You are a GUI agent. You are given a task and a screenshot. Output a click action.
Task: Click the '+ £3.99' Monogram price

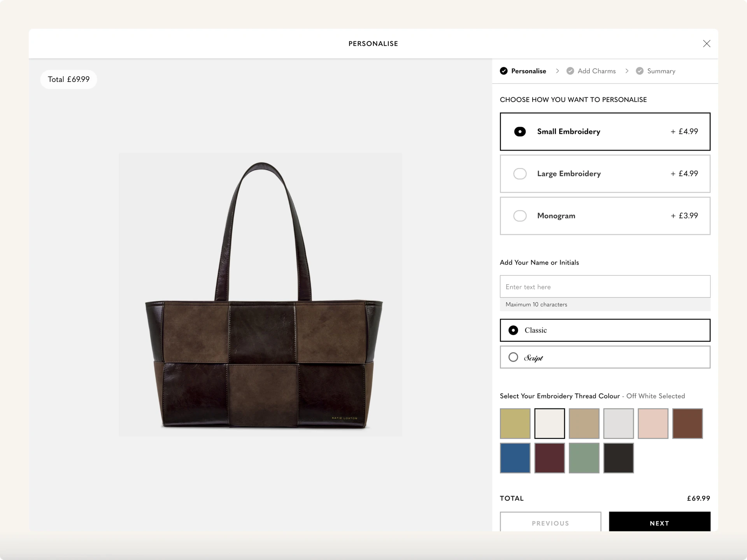[x=684, y=215]
